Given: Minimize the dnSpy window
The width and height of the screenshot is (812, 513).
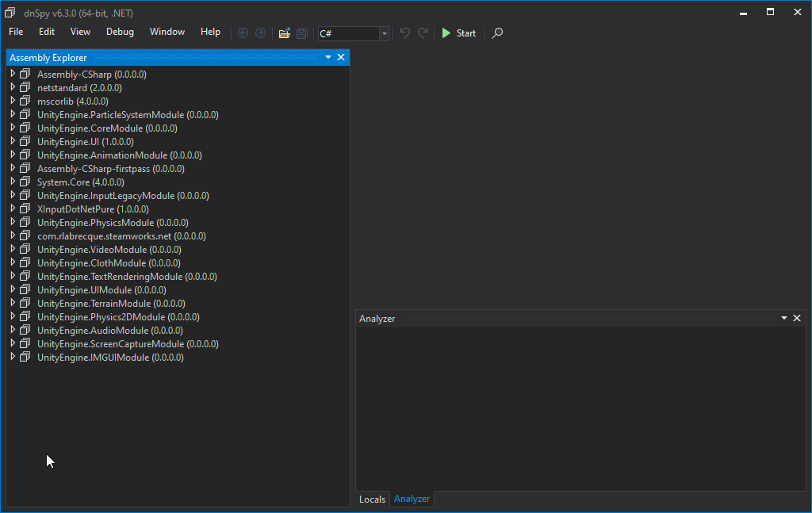Looking at the screenshot, I should 743,13.
